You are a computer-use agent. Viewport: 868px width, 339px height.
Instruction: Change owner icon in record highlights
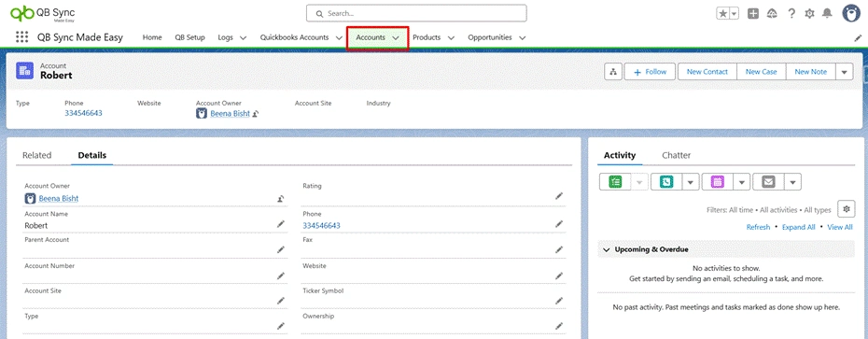(x=256, y=114)
